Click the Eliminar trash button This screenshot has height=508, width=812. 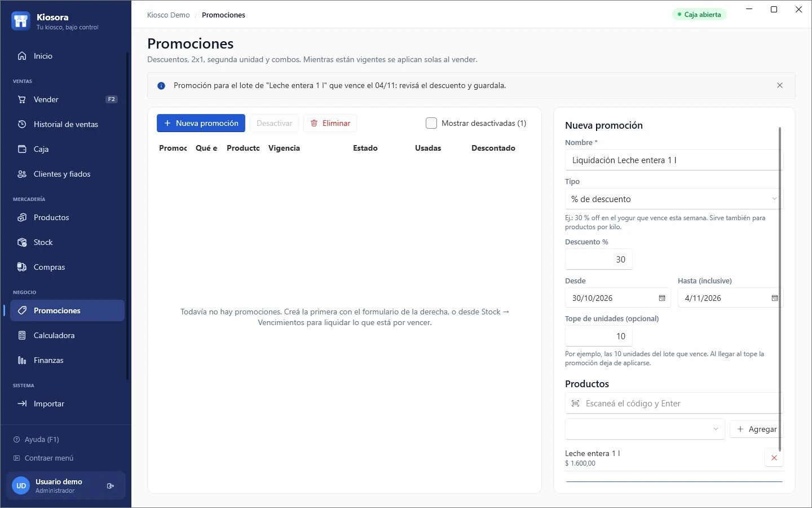tap(330, 123)
